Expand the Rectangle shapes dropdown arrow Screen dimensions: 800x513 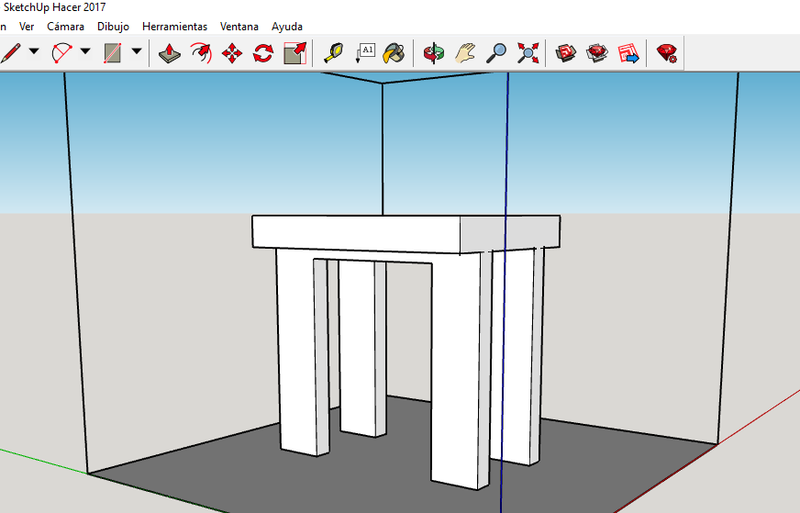click(136, 51)
